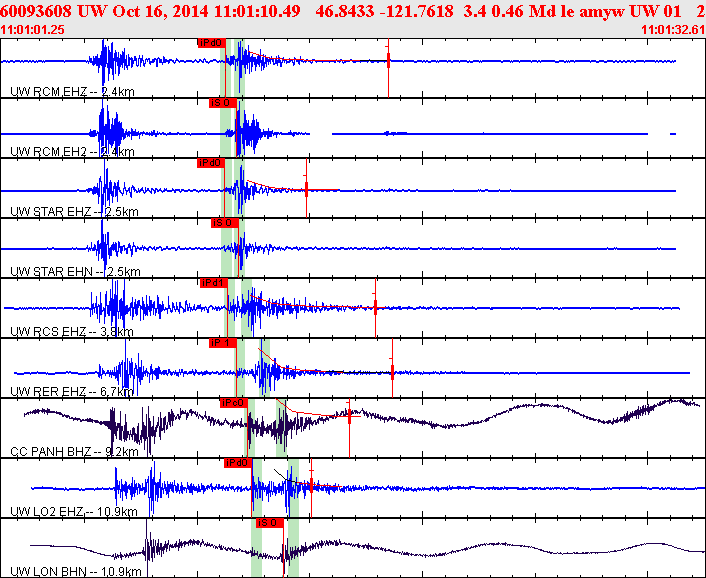Click the start time 11:01:01.25
Screen dimensions: 706x578
tap(32, 30)
